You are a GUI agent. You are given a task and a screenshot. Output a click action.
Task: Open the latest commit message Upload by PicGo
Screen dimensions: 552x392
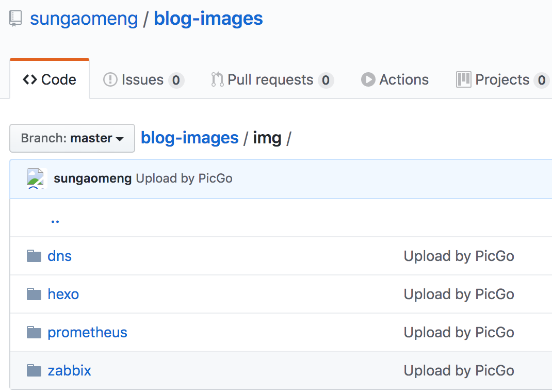[184, 179]
